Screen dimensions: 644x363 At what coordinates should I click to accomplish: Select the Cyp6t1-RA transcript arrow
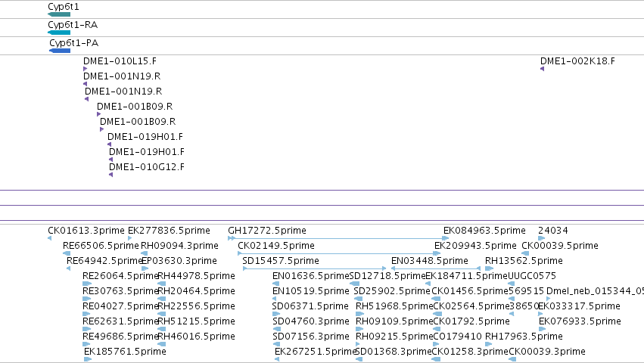point(59,33)
